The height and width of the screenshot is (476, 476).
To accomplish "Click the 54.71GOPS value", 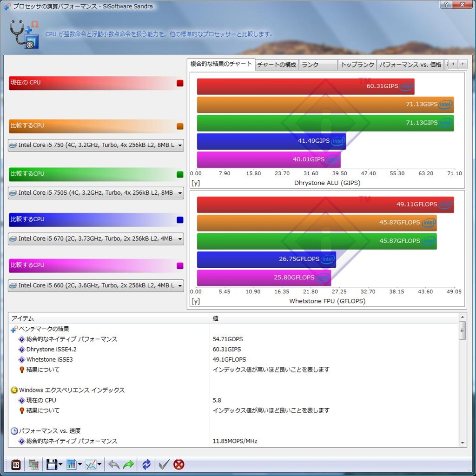I will pos(228,339).
